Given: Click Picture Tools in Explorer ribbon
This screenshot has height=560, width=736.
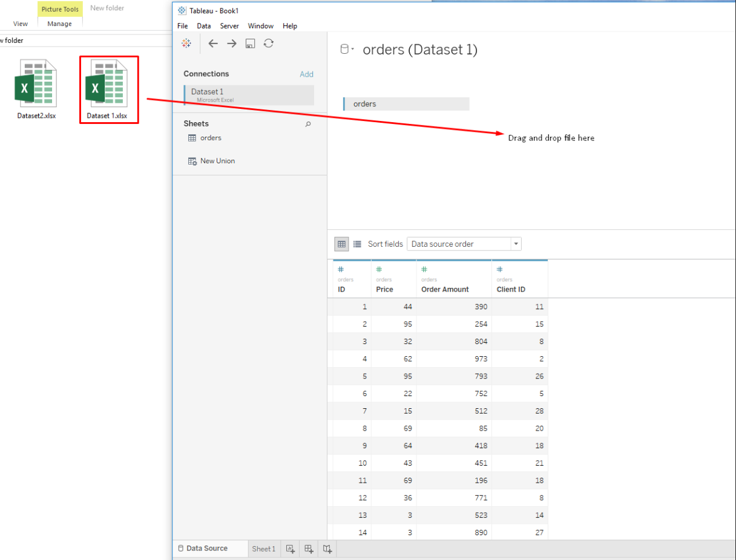Looking at the screenshot, I should pos(60,9).
